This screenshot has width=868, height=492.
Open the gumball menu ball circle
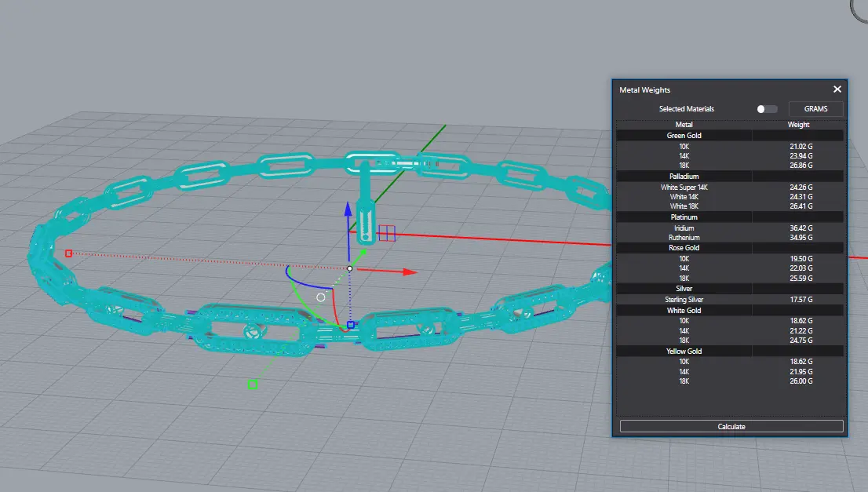click(x=320, y=297)
